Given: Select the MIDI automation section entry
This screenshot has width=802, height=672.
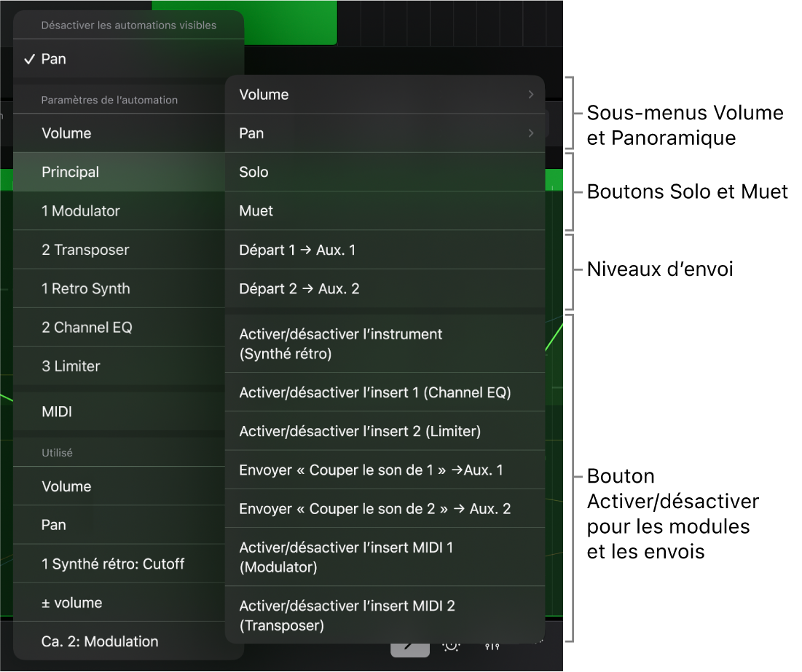Looking at the screenshot, I should tap(56, 411).
